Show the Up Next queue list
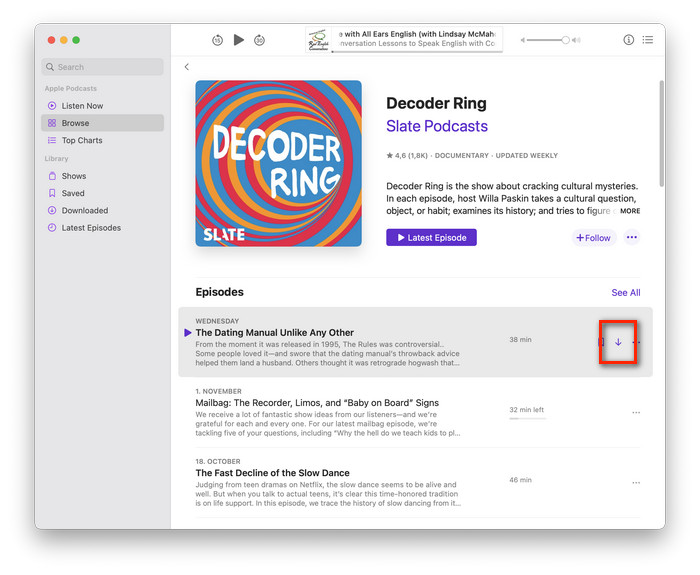 (648, 40)
